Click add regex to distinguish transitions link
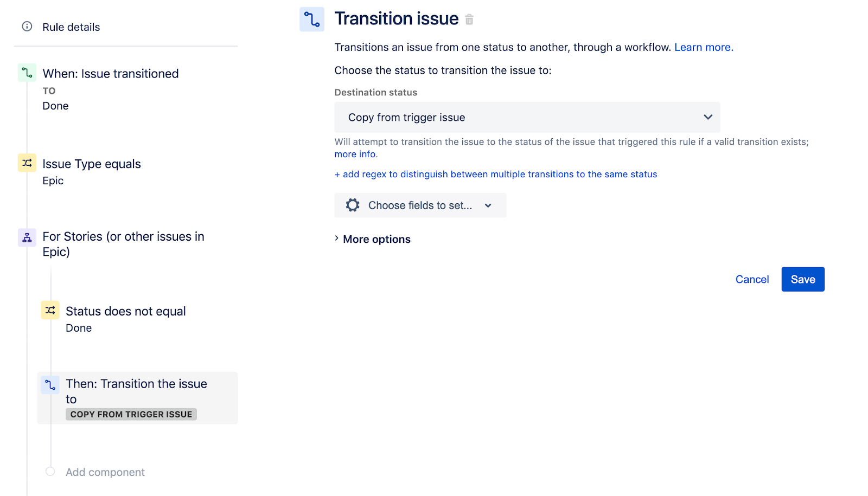This screenshot has height=496, width=868. (495, 174)
